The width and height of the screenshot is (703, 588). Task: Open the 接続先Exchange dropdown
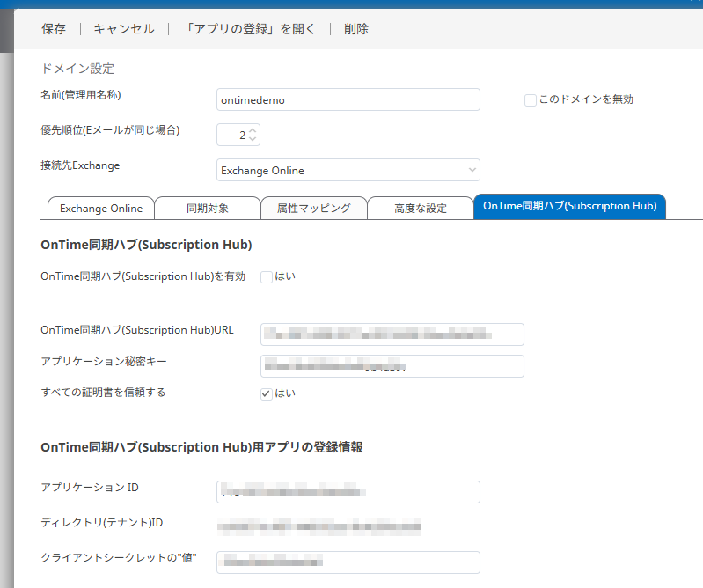click(348, 170)
